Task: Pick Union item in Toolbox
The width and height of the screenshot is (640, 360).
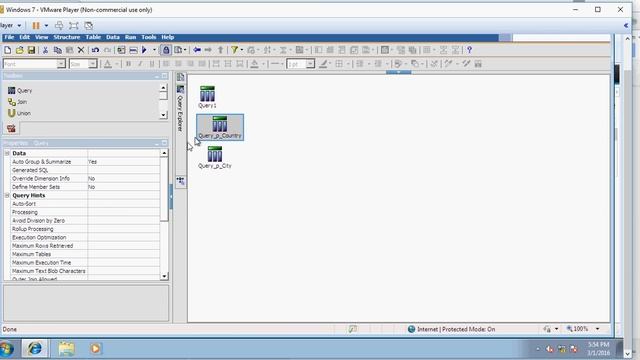Action: point(19,113)
